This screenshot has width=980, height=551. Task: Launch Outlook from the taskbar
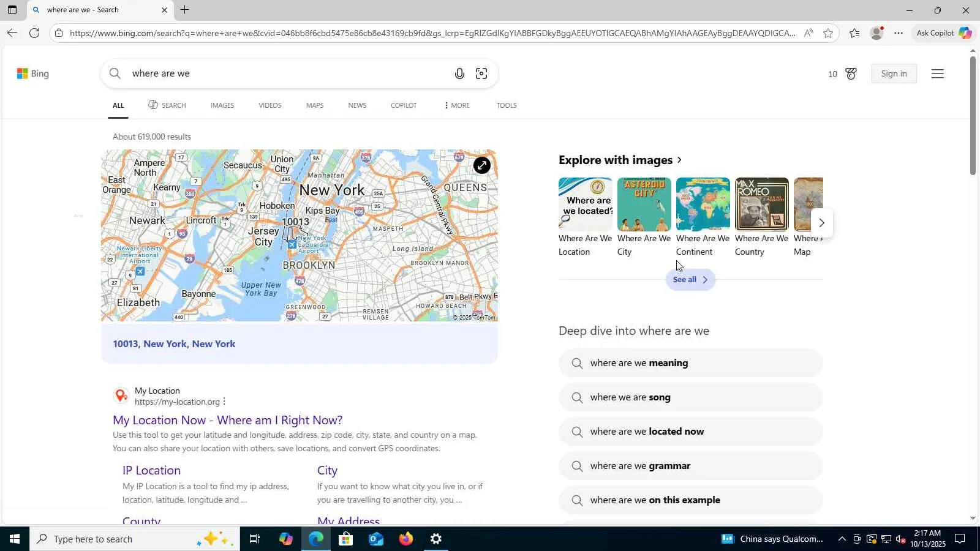pos(375,539)
